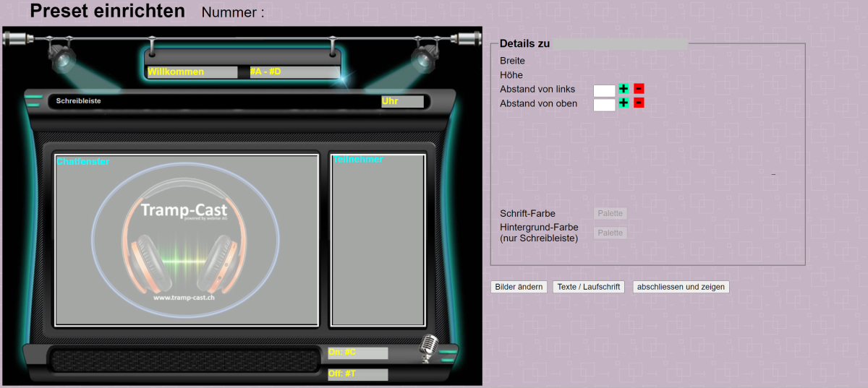This screenshot has width=868, height=388.
Task: Select the Off: #T element
Action: click(x=357, y=374)
